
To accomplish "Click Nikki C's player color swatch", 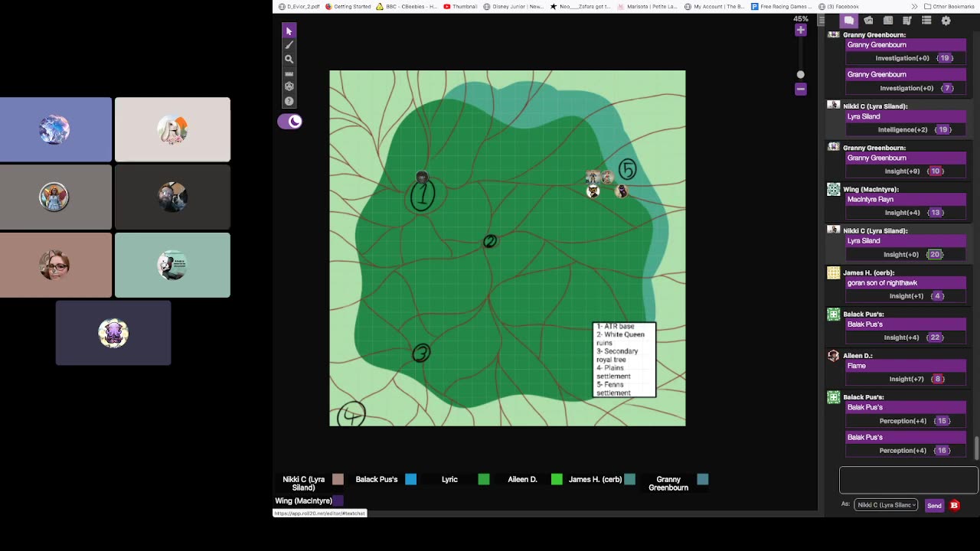I will [x=338, y=479].
